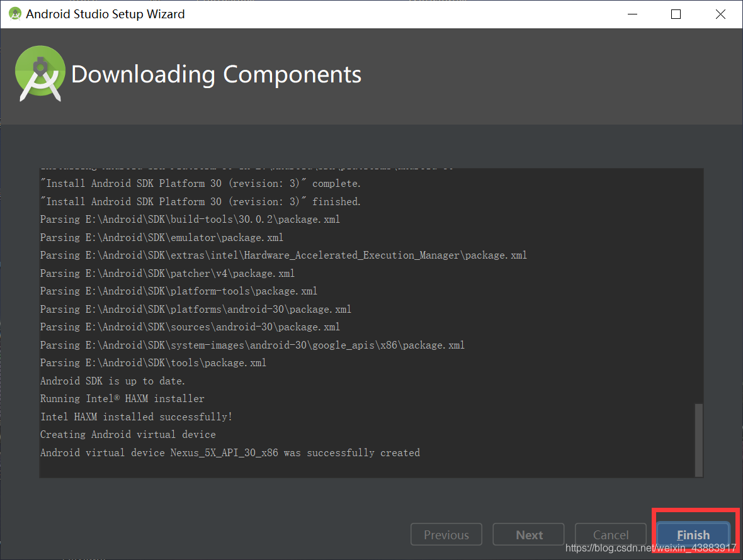Click log line "Creating Android virtual device"
The image size is (743, 560).
point(128,435)
